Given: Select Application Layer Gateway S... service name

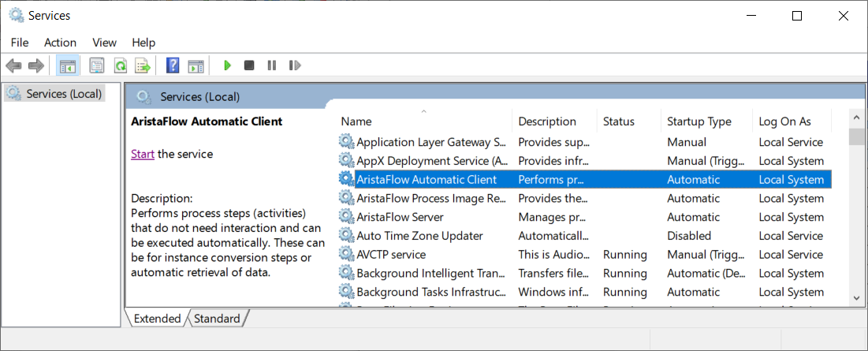Looking at the screenshot, I should tap(431, 142).
